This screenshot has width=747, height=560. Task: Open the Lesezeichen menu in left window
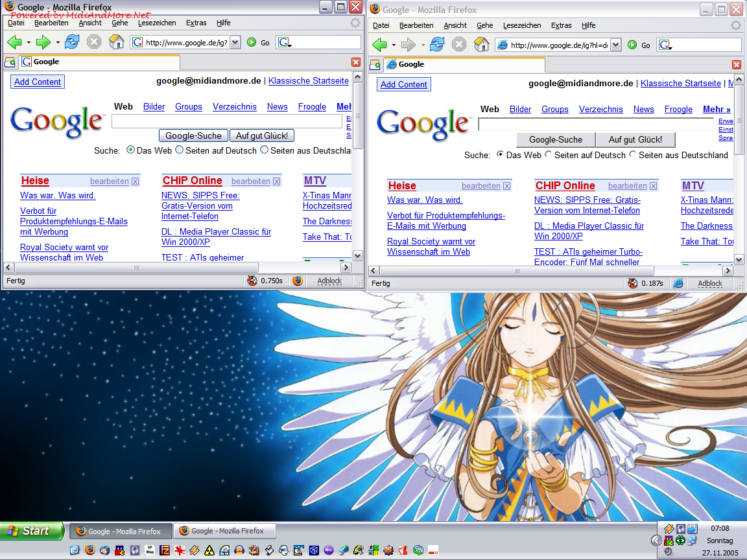[157, 23]
